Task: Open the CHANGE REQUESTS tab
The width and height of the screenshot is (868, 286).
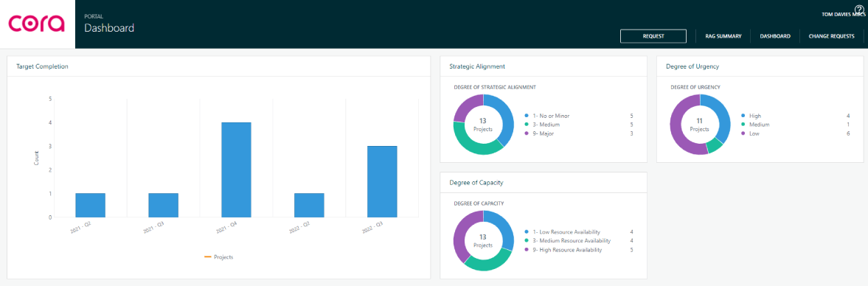Action: click(x=831, y=36)
